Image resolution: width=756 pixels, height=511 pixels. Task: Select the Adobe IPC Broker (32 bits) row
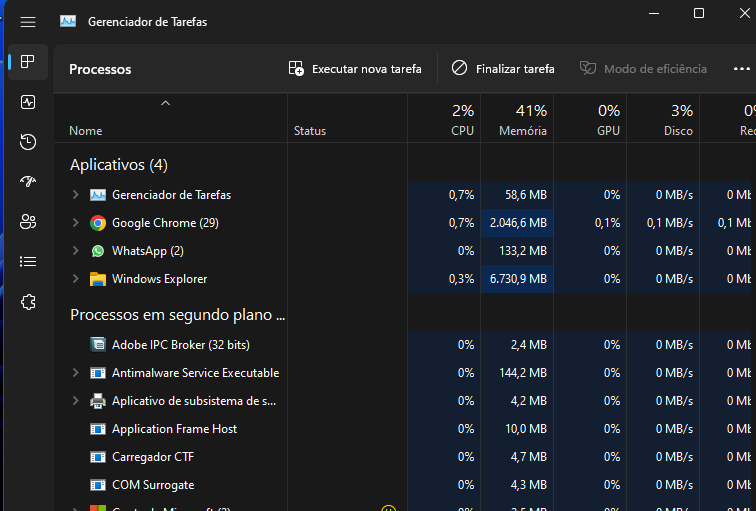click(x=181, y=345)
